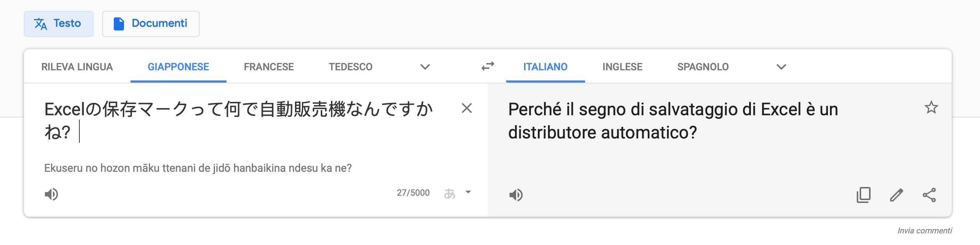Select Inglese as target language
The image size is (980, 245).
point(622,67)
